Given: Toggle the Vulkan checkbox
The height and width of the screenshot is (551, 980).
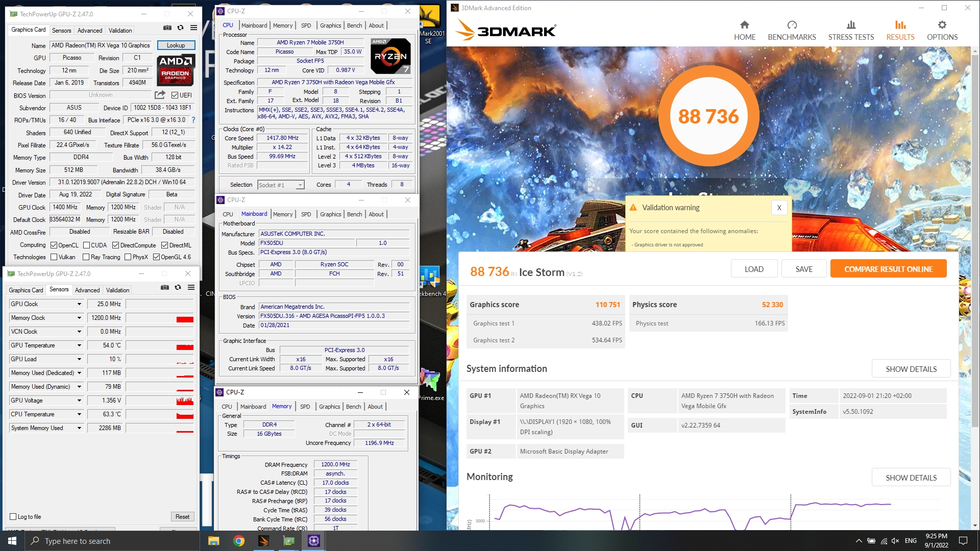Looking at the screenshot, I should (54, 257).
